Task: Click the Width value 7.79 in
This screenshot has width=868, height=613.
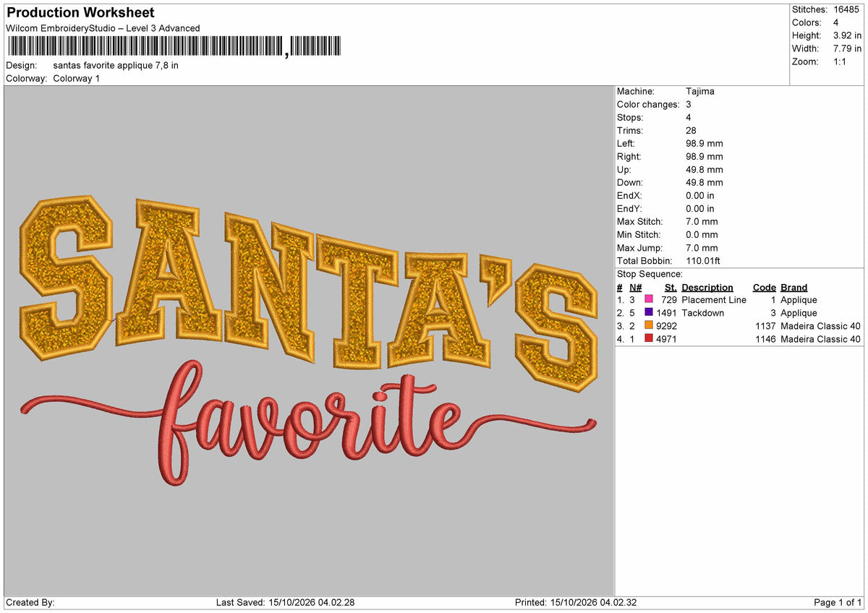Action: pyautogui.click(x=847, y=48)
